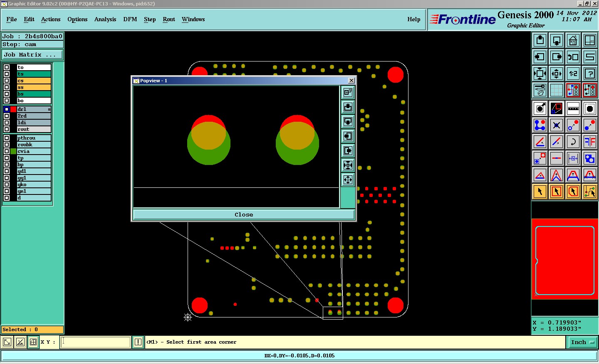Click the Job Matrix button
The width and height of the screenshot is (599, 364).
point(32,54)
